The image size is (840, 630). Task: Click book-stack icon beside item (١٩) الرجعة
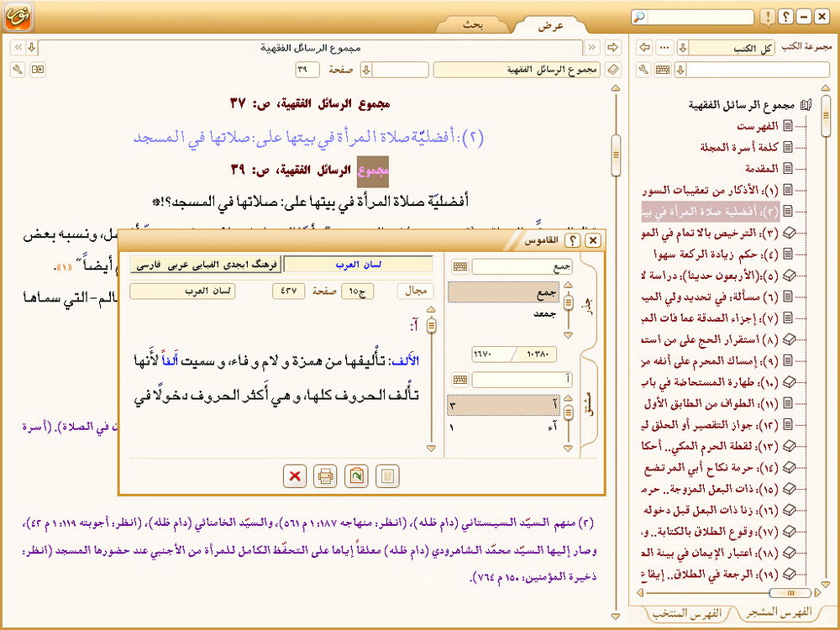point(789,575)
